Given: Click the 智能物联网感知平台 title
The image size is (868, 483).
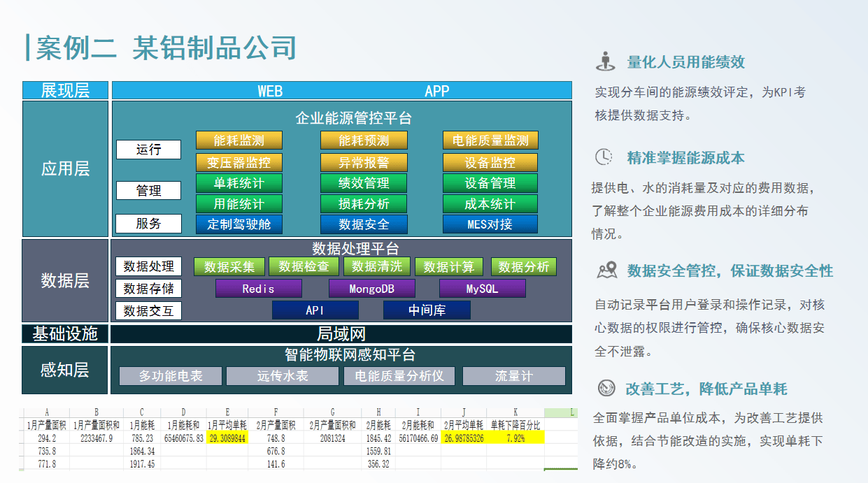Looking at the screenshot, I should 350,354.
